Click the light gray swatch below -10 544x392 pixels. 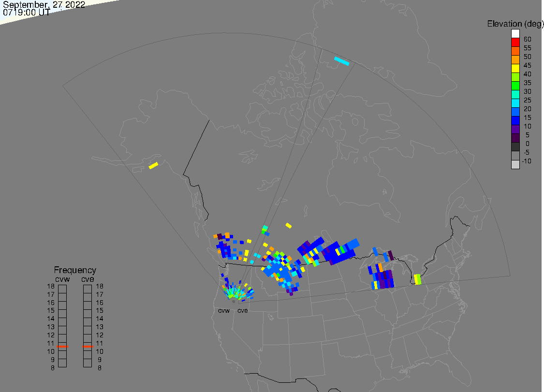(515, 164)
